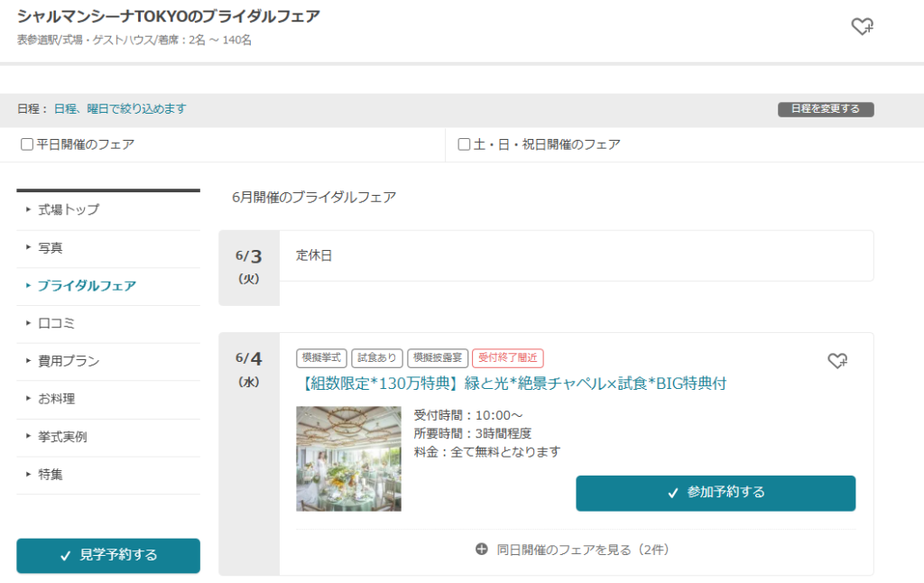Open the 6/4 fair banquet hall thumbnail
The height and width of the screenshot is (583, 924).
(348, 458)
